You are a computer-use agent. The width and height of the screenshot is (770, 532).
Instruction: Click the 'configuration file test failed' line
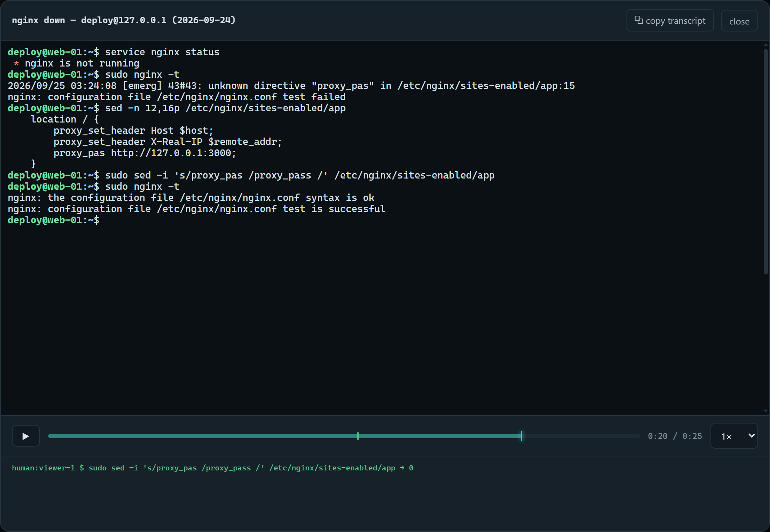click(176, 97)
